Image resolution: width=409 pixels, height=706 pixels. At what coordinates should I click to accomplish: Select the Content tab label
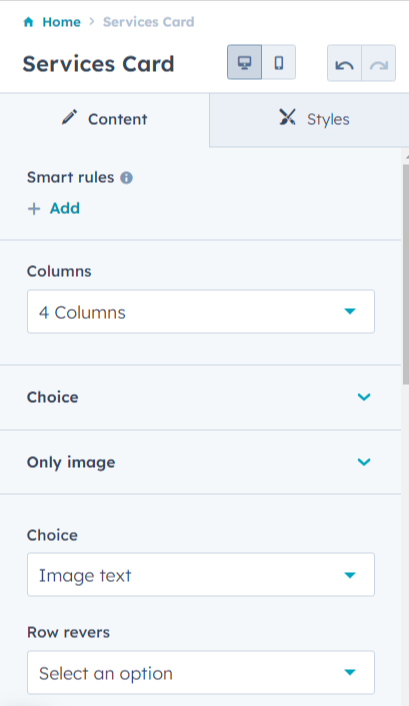tap(118, 119)
